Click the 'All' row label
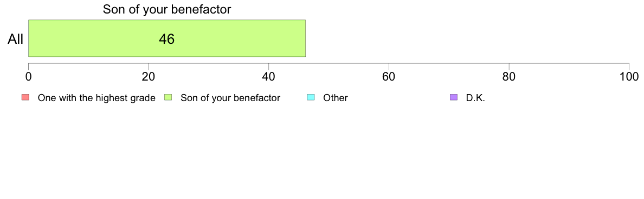This screenshot has height=199, width=644. click(16, 39)
